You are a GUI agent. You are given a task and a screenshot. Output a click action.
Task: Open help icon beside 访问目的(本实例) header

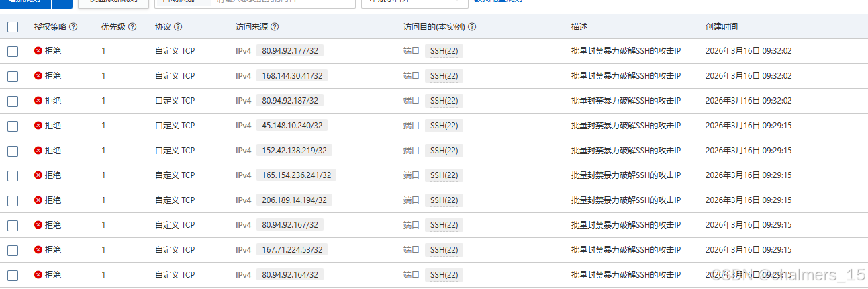tap(472, 27)
